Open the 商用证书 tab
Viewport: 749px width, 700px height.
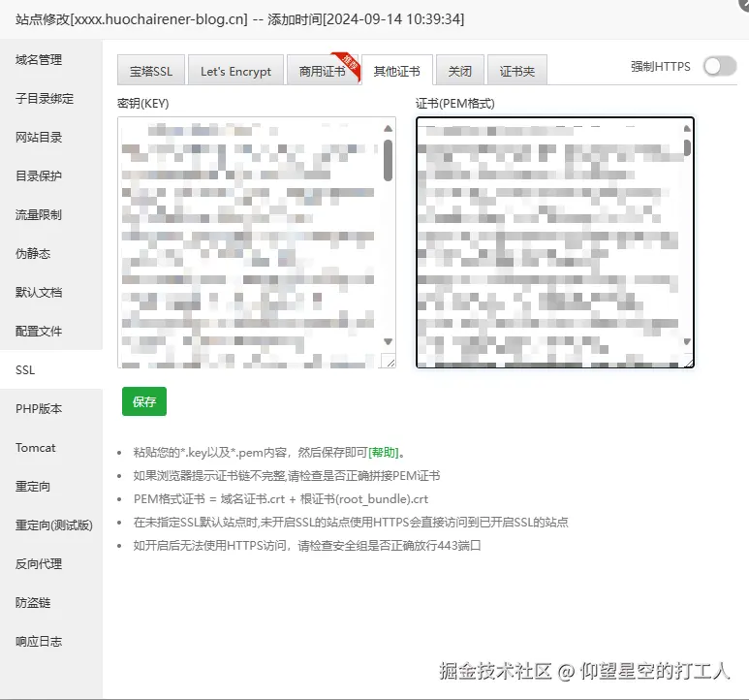[x=323, y=71]
